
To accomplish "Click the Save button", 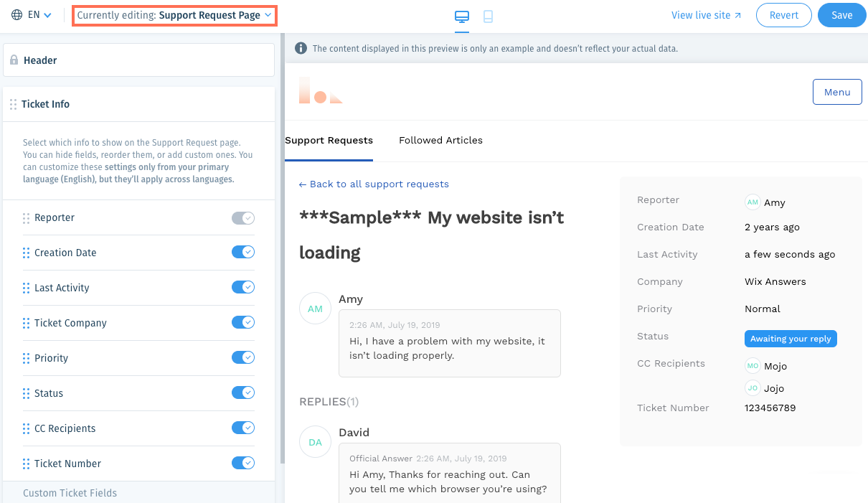I will coord(841,15).
